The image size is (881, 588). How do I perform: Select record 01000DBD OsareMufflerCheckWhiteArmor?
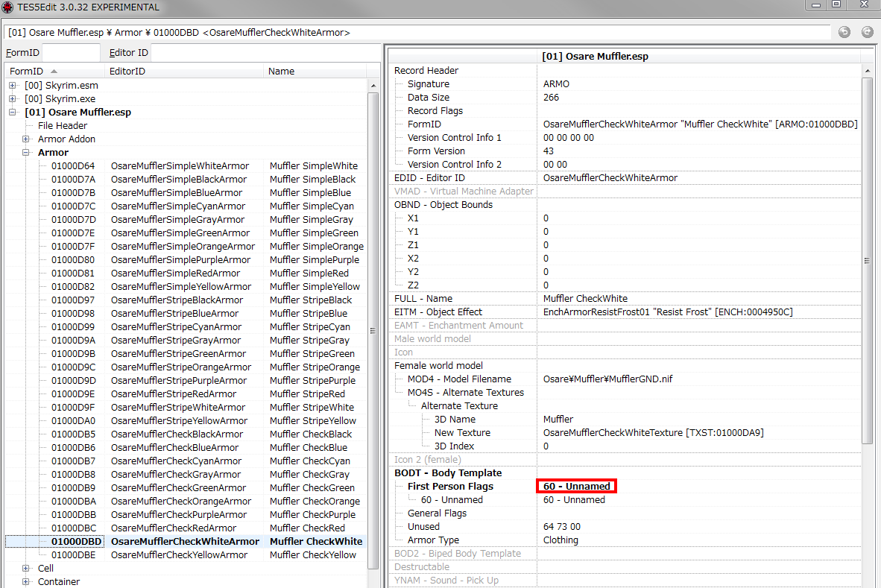coord(186,542)
